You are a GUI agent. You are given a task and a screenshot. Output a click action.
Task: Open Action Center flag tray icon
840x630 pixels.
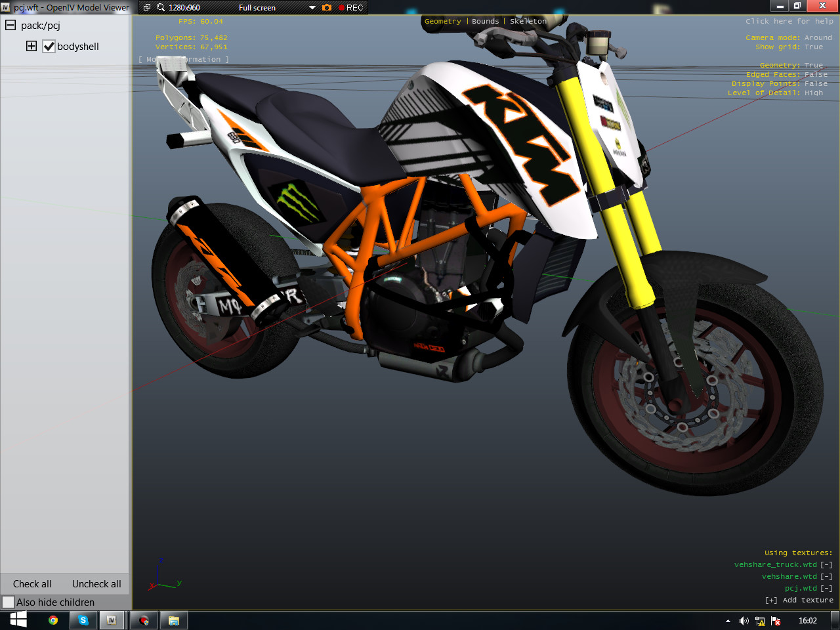coord(776,621)
